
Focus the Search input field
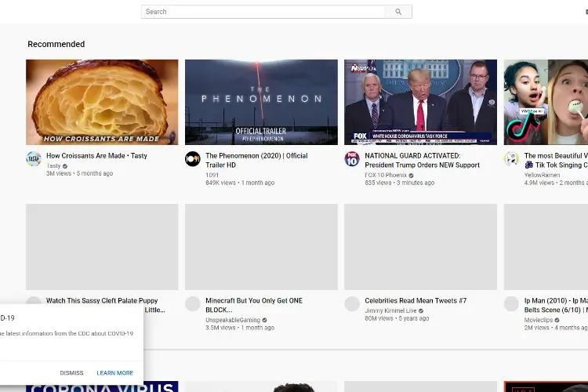[263, 12]
